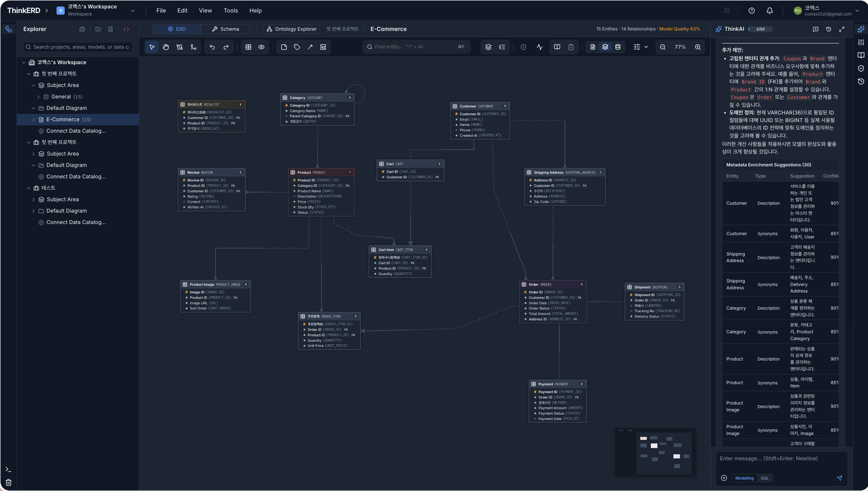Click the zoom out magnifier
Screen dimensions: 868x491
[663, 47]
